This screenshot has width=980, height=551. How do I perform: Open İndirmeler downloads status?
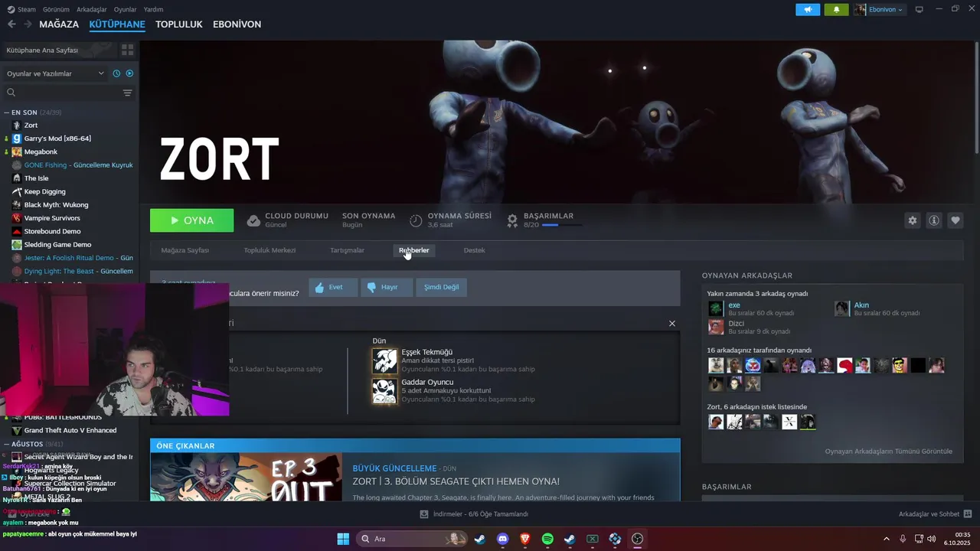pos(474,514)
